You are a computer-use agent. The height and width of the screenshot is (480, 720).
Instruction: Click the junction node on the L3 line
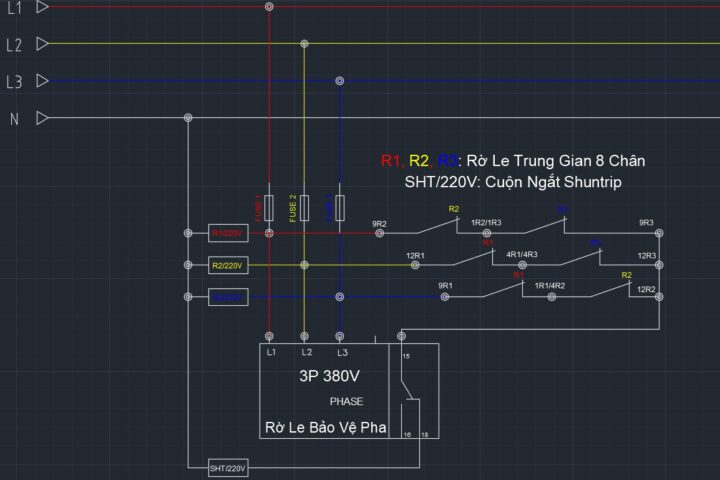pos(340,81)
